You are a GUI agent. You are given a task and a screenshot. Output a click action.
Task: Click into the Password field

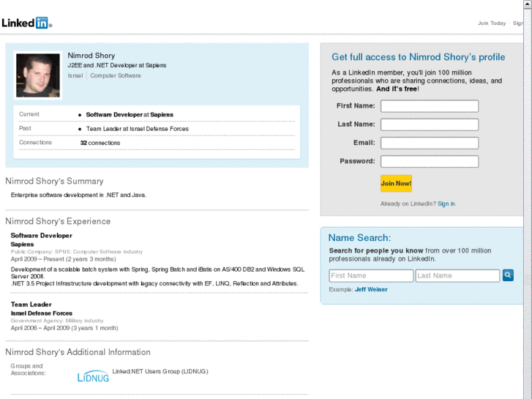pyautogui.click(x=430, y=161)
